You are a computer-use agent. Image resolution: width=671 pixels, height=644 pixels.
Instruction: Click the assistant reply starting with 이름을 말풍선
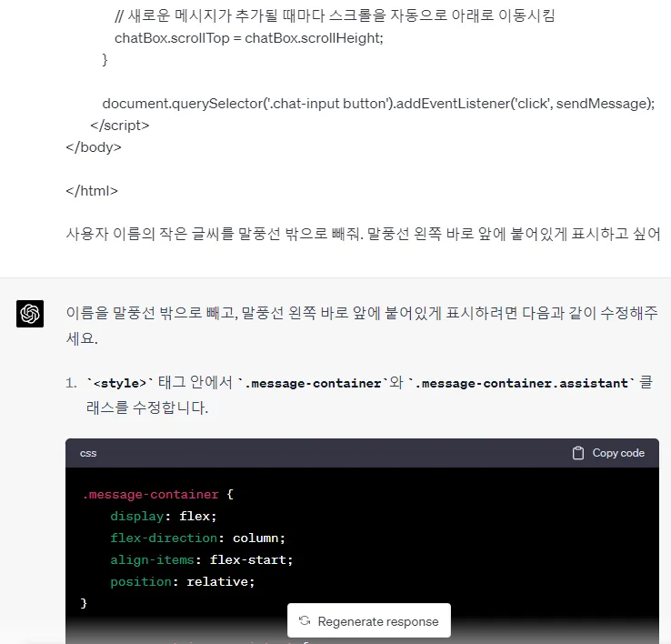click(362, 326)
